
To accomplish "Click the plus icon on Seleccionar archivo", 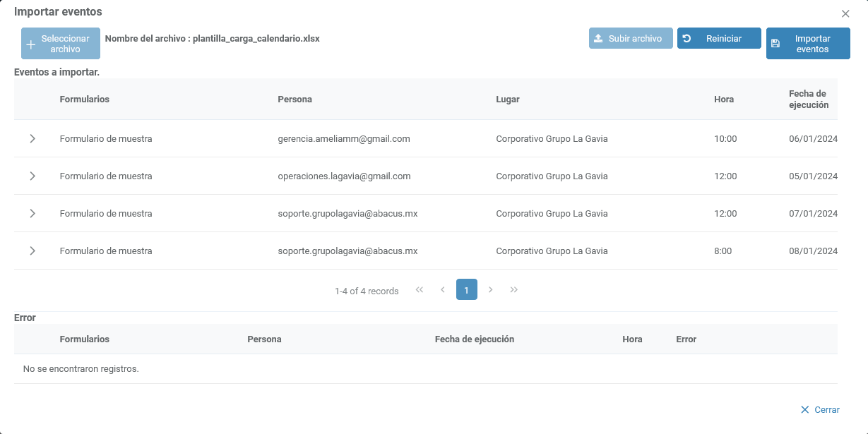I will 30,44.
